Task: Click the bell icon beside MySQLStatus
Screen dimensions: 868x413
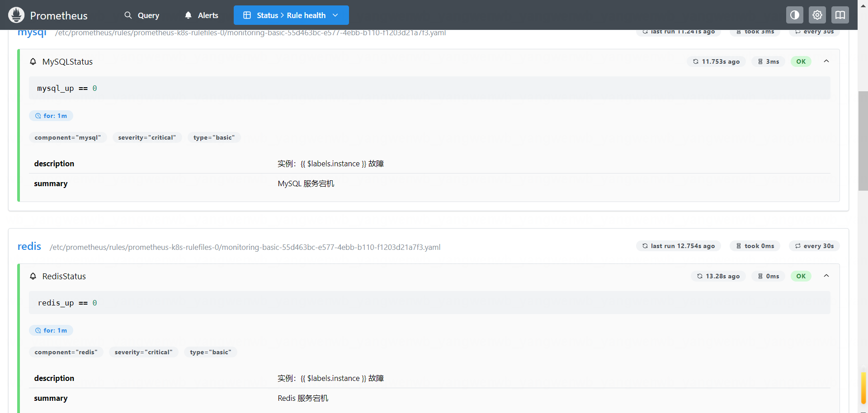Action: (33, 61)
